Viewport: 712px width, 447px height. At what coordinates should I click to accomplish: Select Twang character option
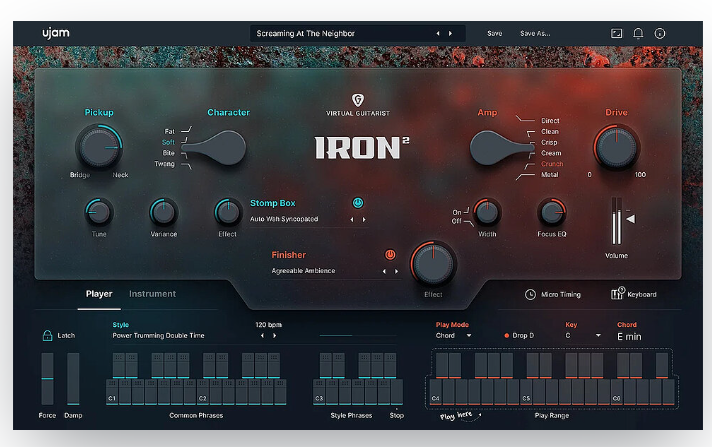pos(164,164)
